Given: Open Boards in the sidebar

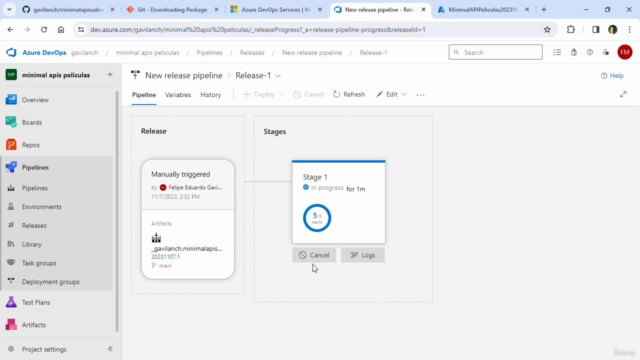Looking at the screenshot, I should (x=32, y=122).
